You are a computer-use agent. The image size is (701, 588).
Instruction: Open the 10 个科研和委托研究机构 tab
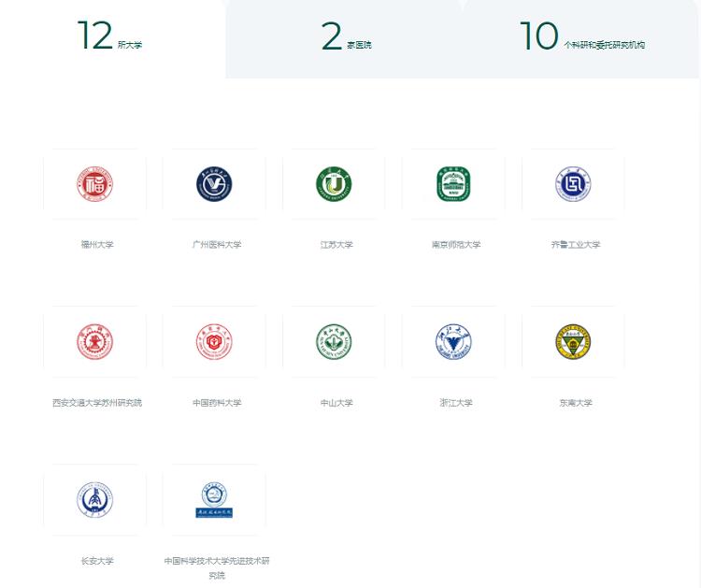pyautogui.click(x=581, y=38)
